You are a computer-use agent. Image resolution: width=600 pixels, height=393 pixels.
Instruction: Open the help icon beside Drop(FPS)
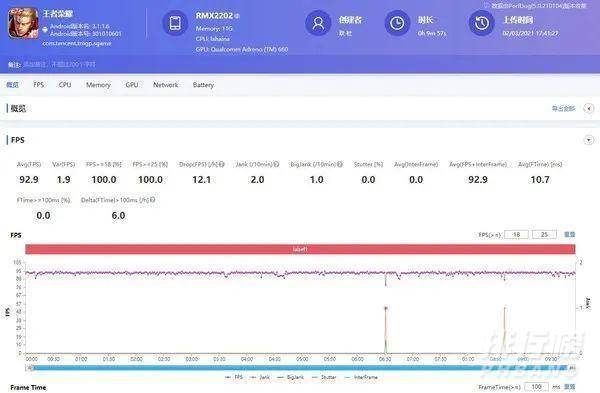[222, 164]
